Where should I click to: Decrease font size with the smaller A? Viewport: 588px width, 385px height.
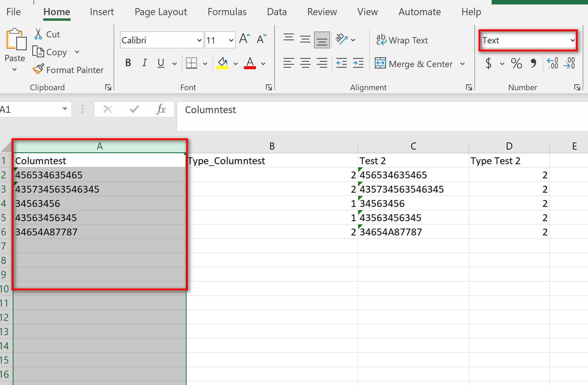[262, 39]
